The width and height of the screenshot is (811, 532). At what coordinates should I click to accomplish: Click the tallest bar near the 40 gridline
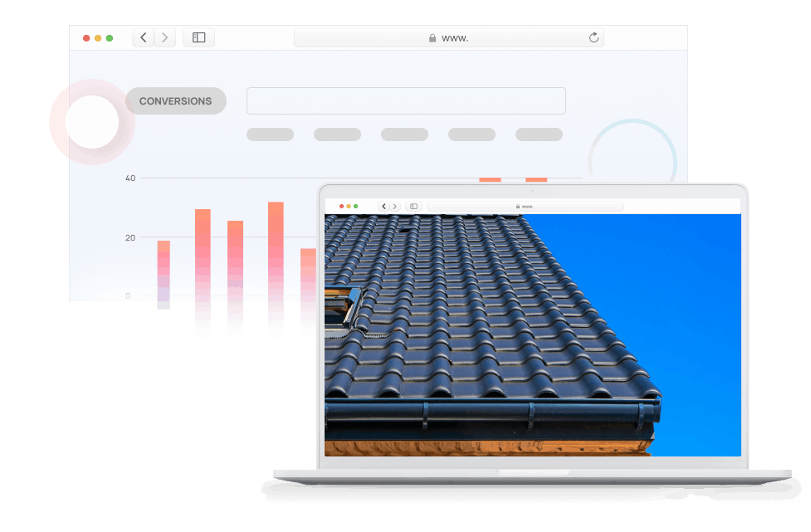[x=490, y=180]
